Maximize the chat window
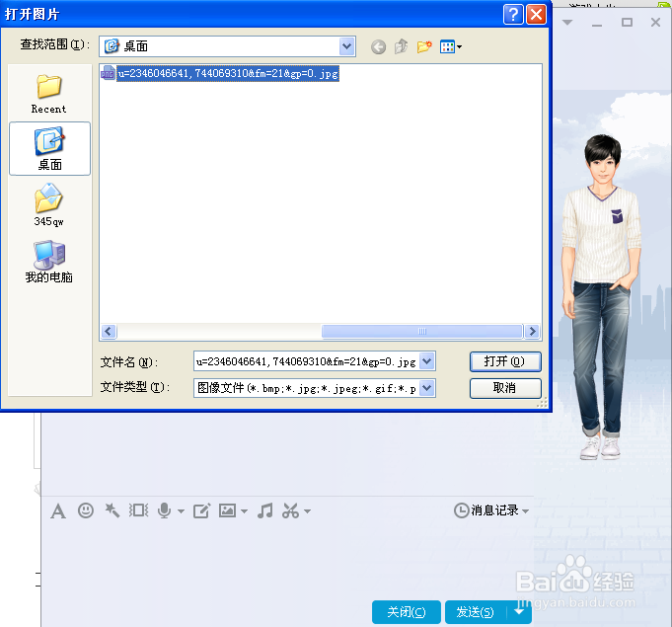 (x=627, y=23)
